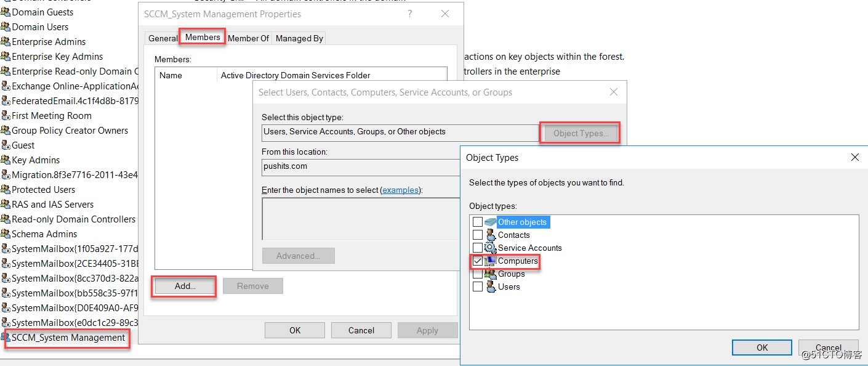The image size is (868, 366).
Task: Select the Domain Guests group icon
Action: click(x=6, y=12)
